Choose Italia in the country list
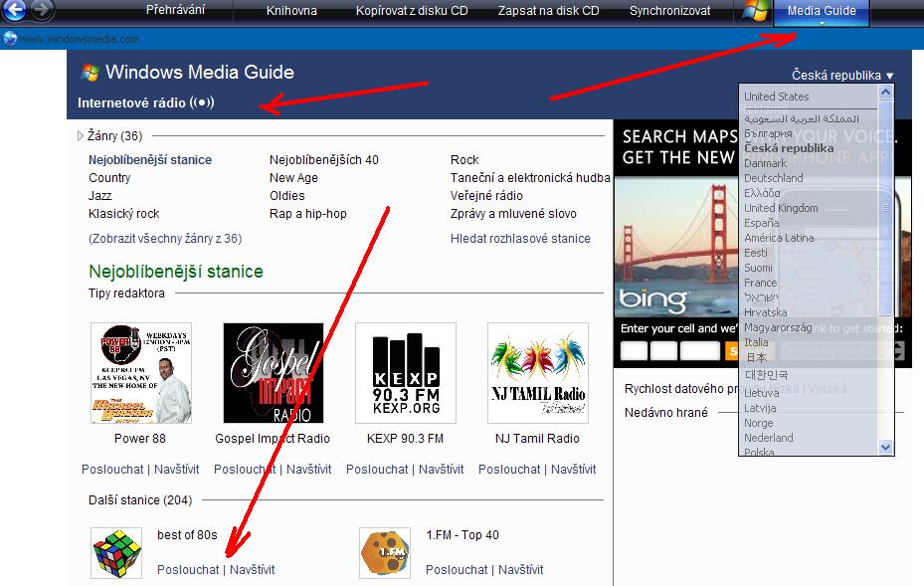 tap(756, 342)
